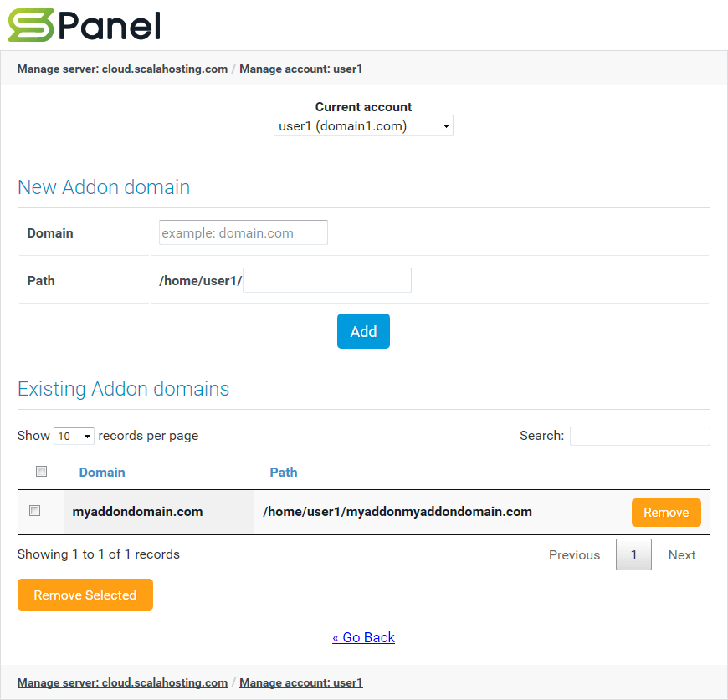Screen dimensions: 728x700
Task: Remove the myaddondomain.com addon domain
Action: tap(666, 512)
